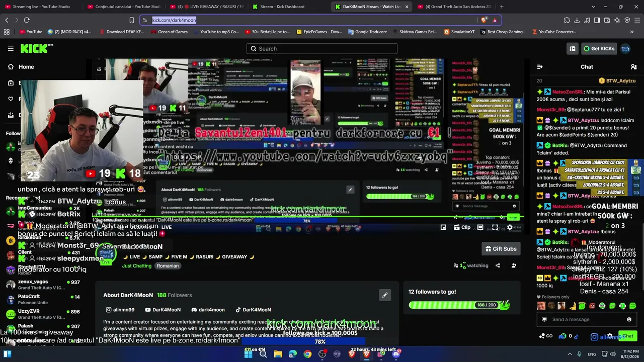644x362 pixels.
Task: Open the ENG language indicator in the taskbar
Action: pos(592,354)
